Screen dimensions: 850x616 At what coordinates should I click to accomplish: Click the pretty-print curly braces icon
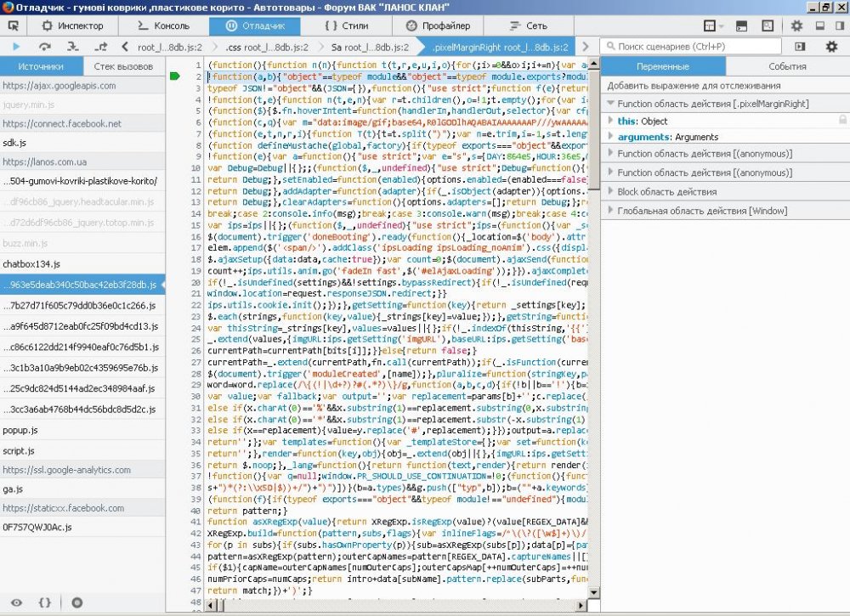point(45,602)
